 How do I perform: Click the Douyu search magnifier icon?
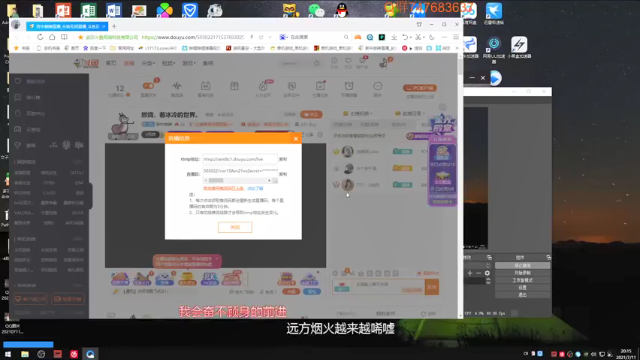click(x=317, y=63)
